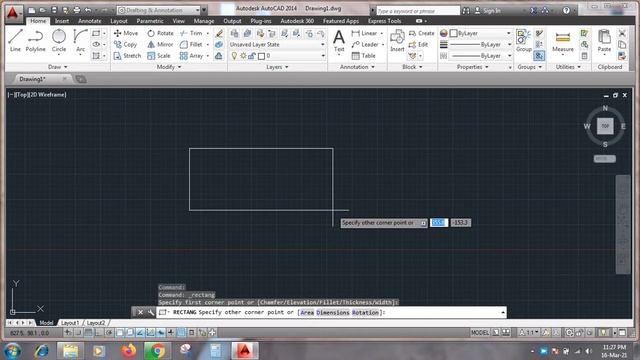The image size is (640, 360).
Task: Open the Drafting & Annotation workspace dropdown
Action: click(x=158, y=10)
